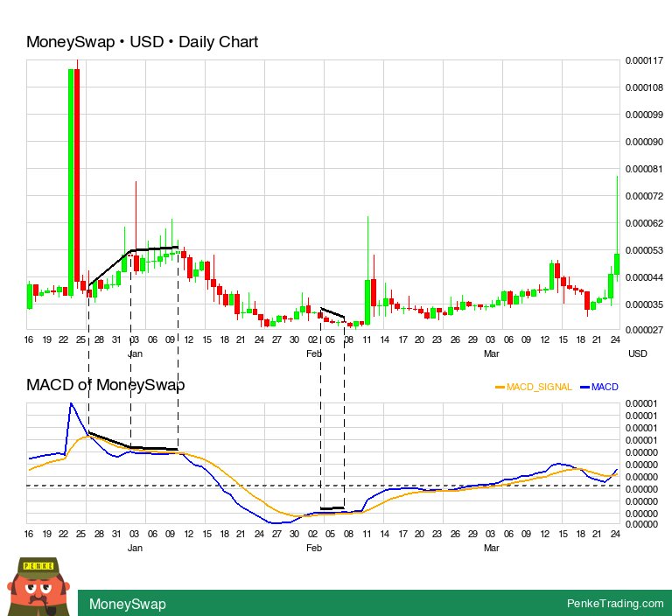Image resolution: width=672 pixels, height=616 pixels.
Task: Click the Feb month label under MACD chart
Action: (x=314, y=548)
